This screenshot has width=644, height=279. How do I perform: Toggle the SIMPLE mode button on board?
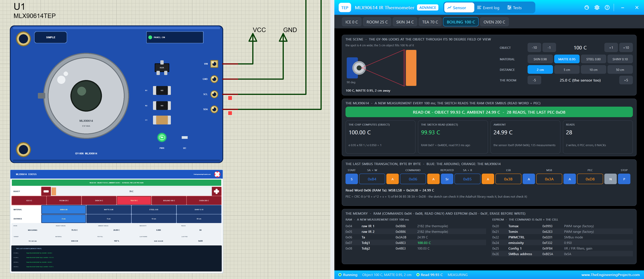pos(50,37)
